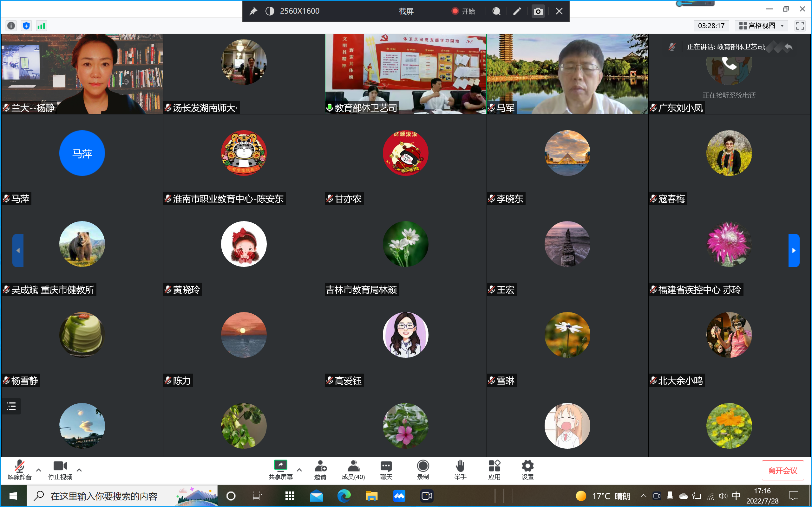This screenshot has height=507, width=812.
Task: Open the Members 成员(40) list
Action: pos(353,466)
